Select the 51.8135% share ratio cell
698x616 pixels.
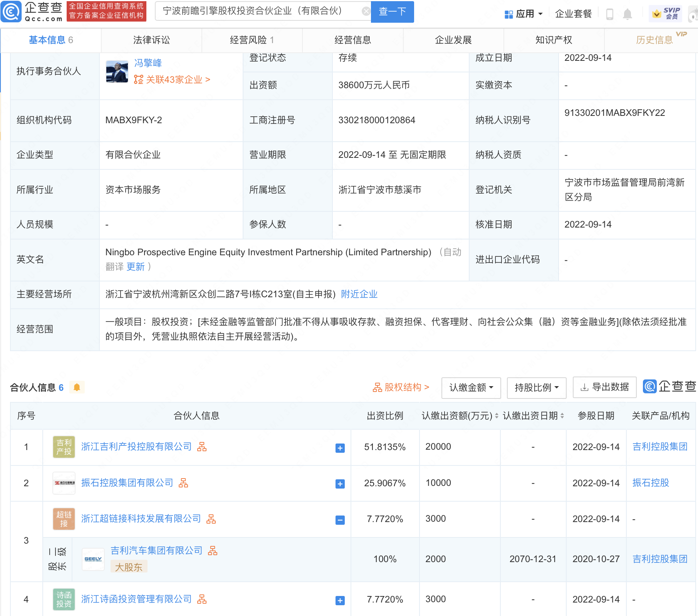pyautogui.click(x=385, y=447)
